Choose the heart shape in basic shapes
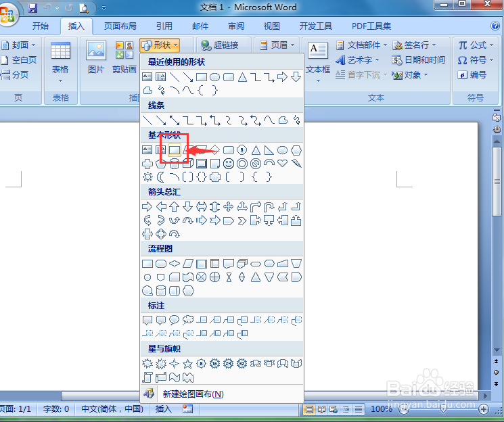 click(282, 163)
